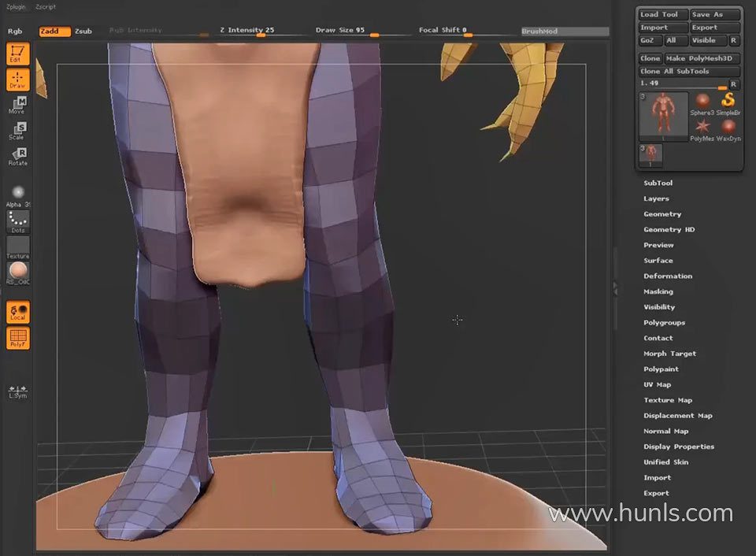Open the Polypaint section
The width and height of the screenshot is (756, 556).
(x=661, y=369)
